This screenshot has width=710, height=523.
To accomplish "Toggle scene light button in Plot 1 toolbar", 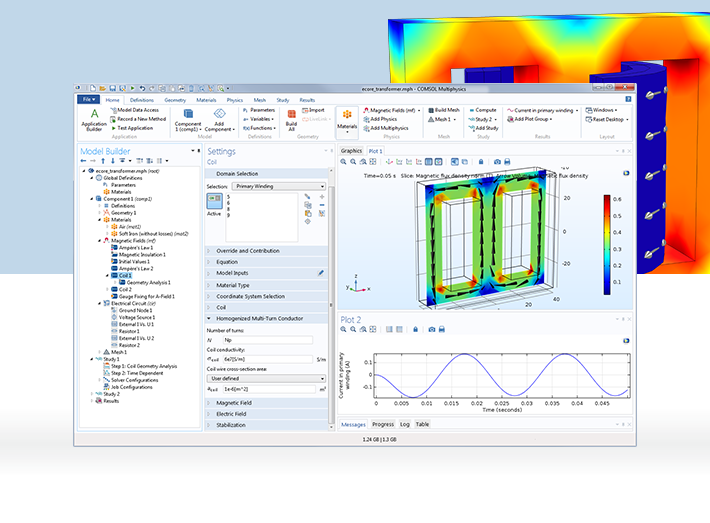I will click(455, 162).
